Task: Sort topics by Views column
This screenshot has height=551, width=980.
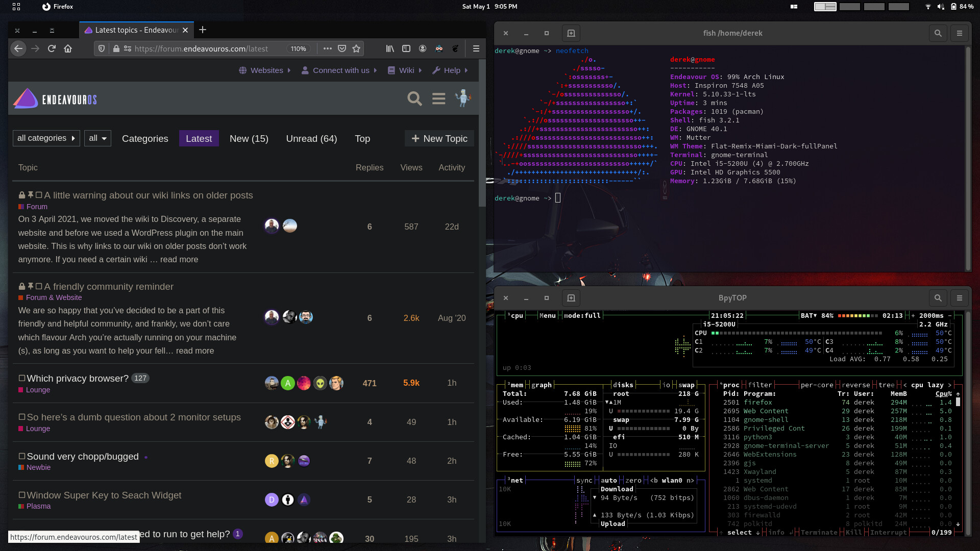Action: (411, 167)
